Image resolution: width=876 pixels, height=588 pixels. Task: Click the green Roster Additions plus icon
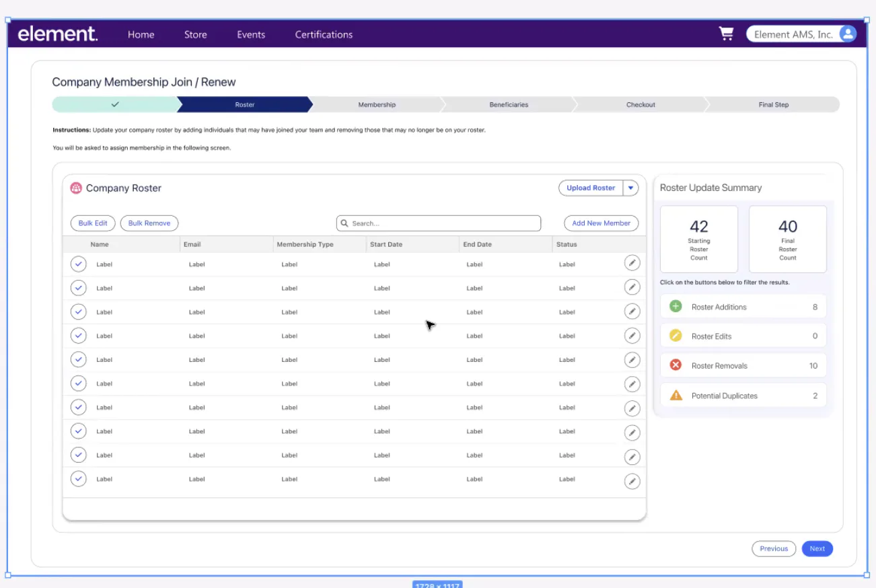point(676,307)
